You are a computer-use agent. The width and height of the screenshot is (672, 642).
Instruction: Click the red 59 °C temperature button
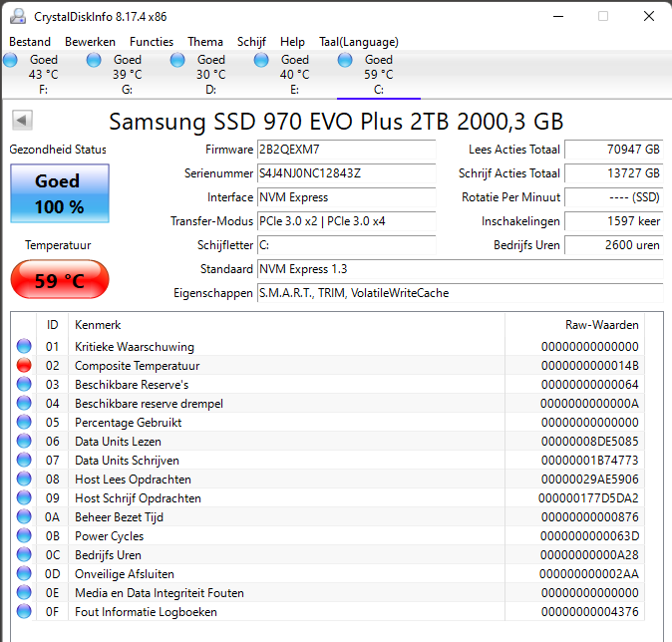tap(60, 279)
